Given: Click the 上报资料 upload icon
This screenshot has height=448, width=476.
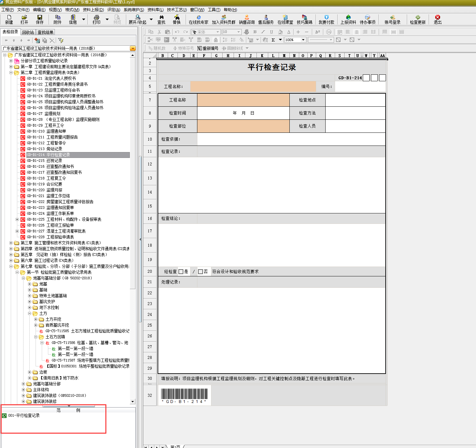Looking at the screenshot, I should (348, 19).
